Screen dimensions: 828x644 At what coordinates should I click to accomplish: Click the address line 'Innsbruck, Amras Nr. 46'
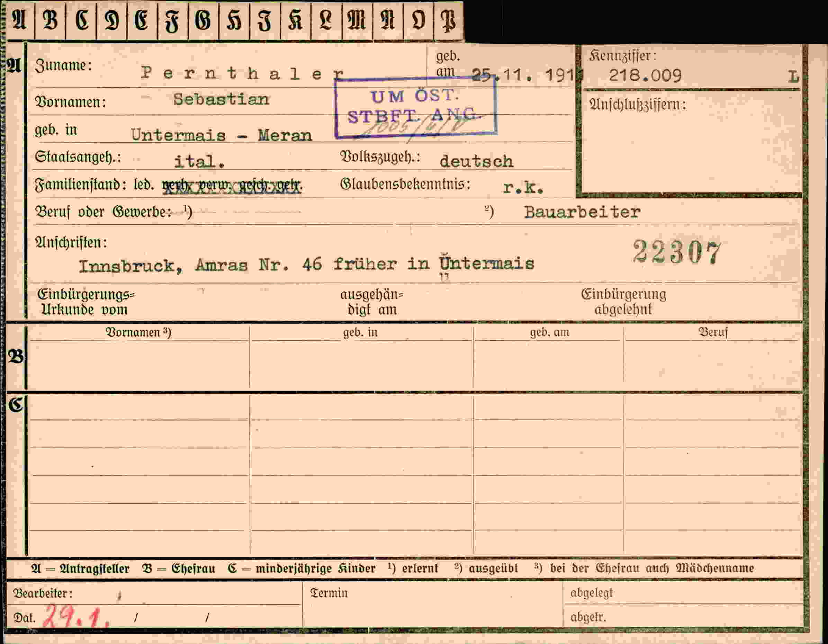(200, 265)
